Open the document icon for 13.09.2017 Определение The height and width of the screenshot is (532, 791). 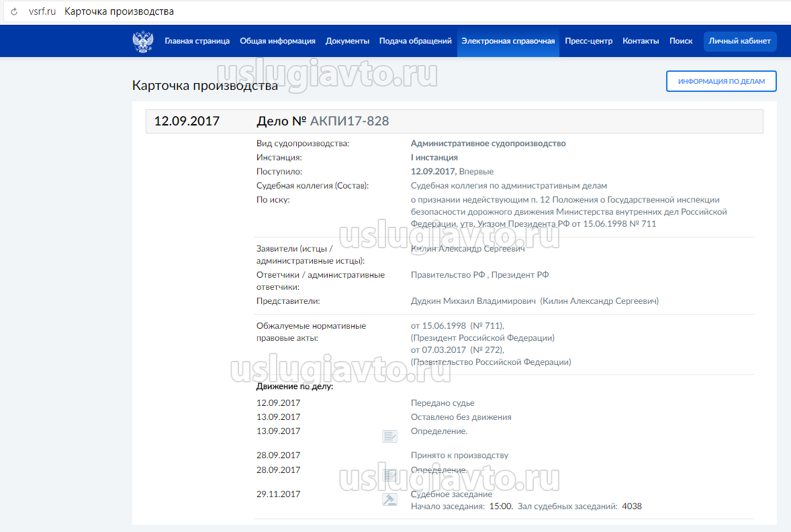(389, 437)
